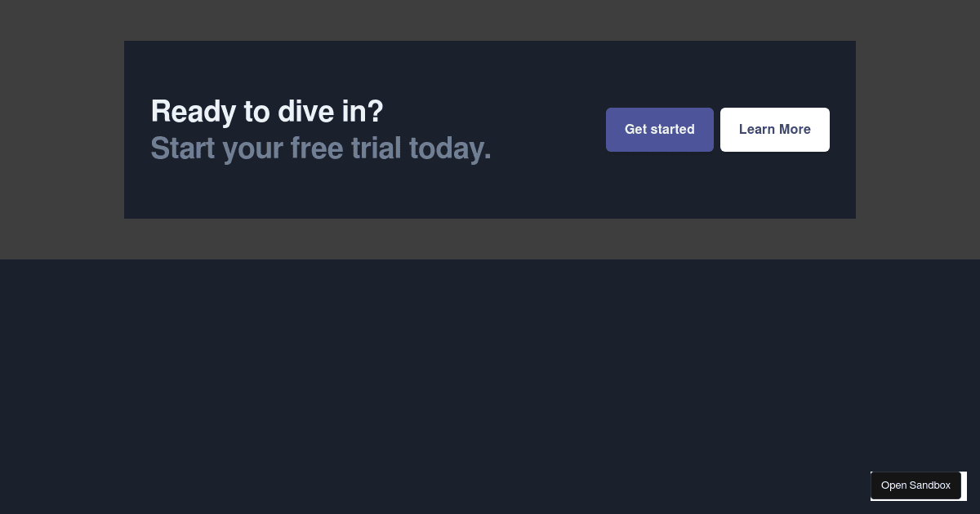The height and width of the screenshot is (514, 980).
Task: Click the gray strip directly beneath the banner card
Action: (490, 238)
